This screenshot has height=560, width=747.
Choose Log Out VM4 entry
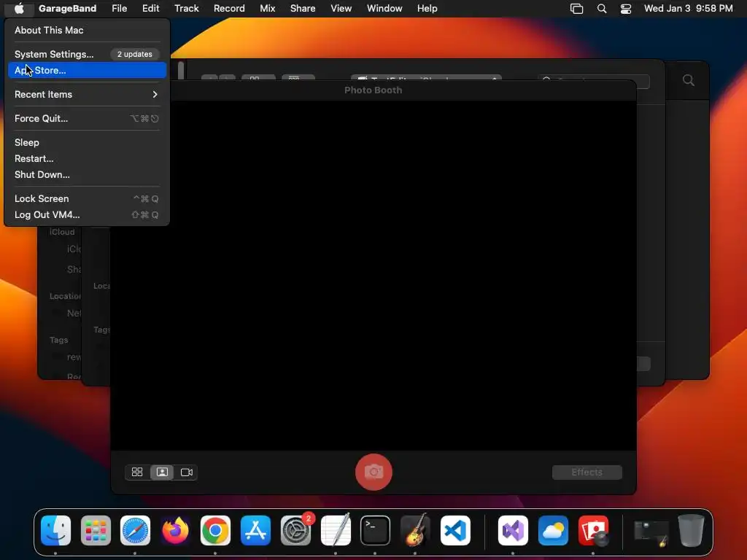87,215
